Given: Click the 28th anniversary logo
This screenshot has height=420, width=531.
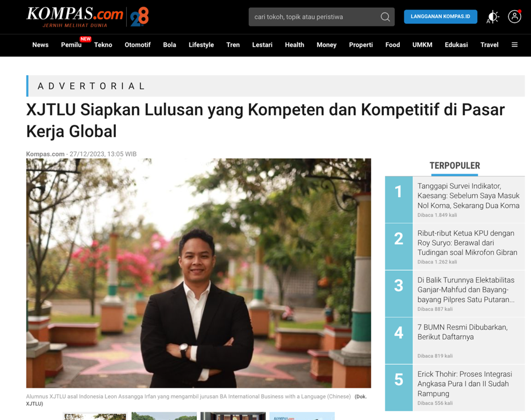Looking at the screenshot, I should coord(139,16).
